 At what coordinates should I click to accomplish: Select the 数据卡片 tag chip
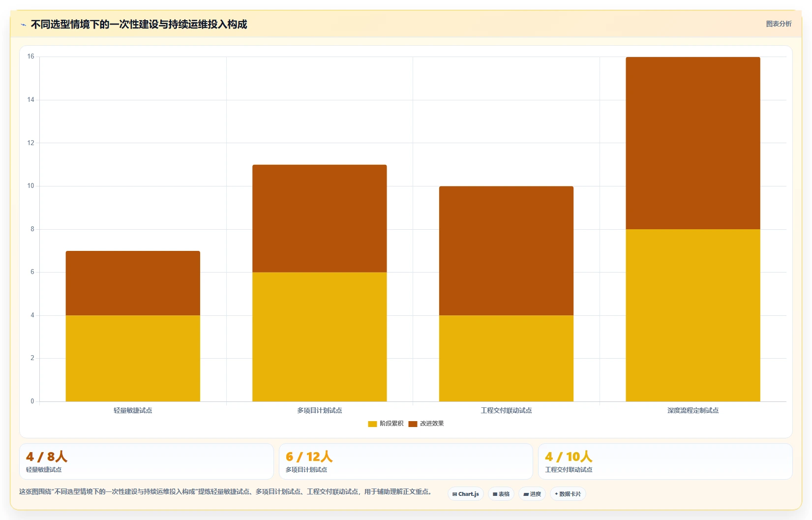568,494
